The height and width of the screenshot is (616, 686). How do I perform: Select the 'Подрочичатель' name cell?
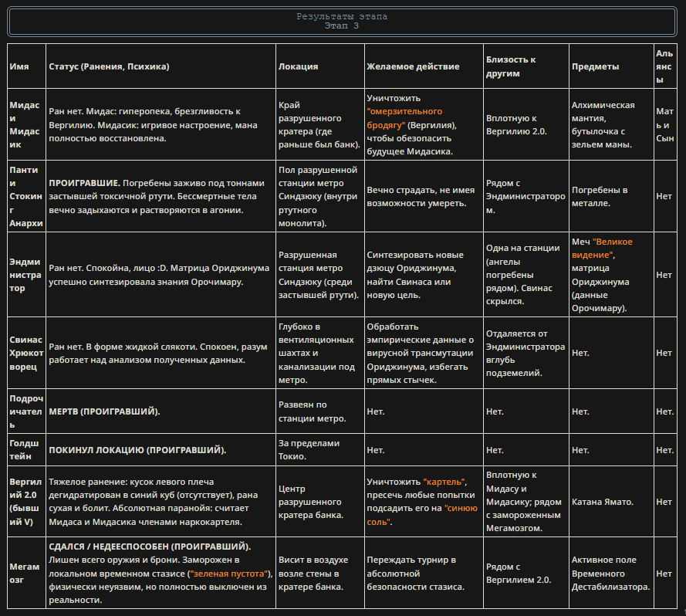27,411
